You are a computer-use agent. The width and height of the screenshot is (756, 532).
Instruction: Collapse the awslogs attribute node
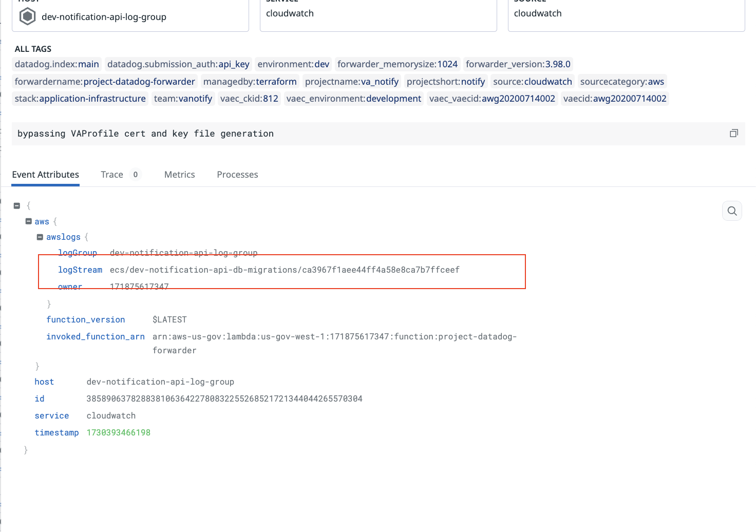[x=40, y=237]
